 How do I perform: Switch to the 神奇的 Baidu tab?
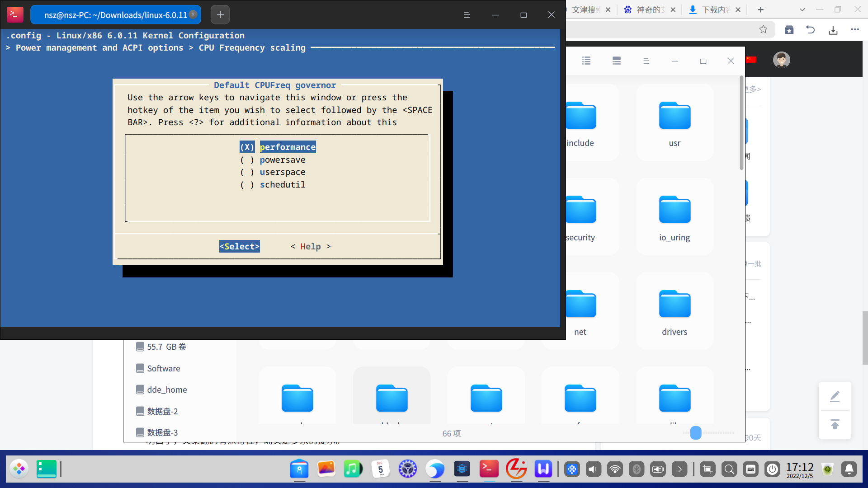click(x=650, y=9)
